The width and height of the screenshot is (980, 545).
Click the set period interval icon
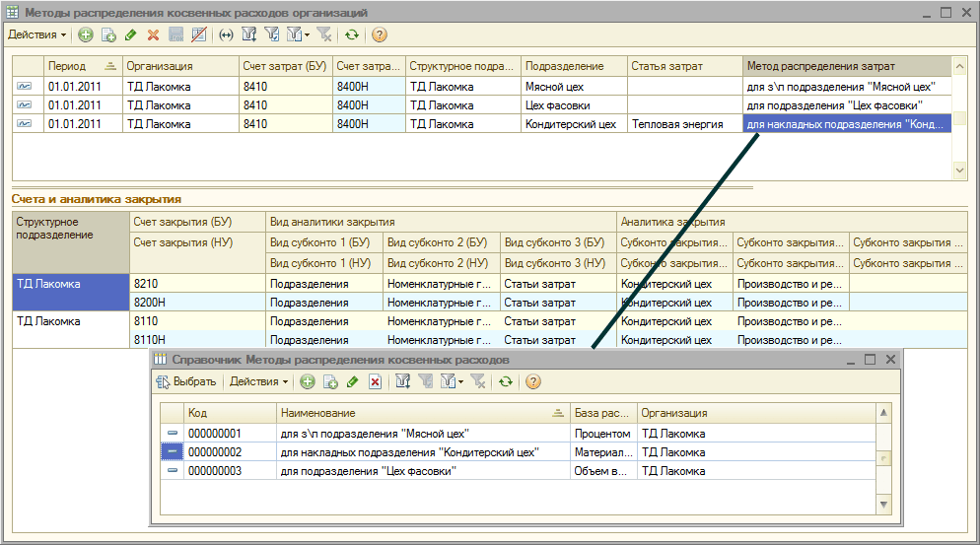click(225, 34)
